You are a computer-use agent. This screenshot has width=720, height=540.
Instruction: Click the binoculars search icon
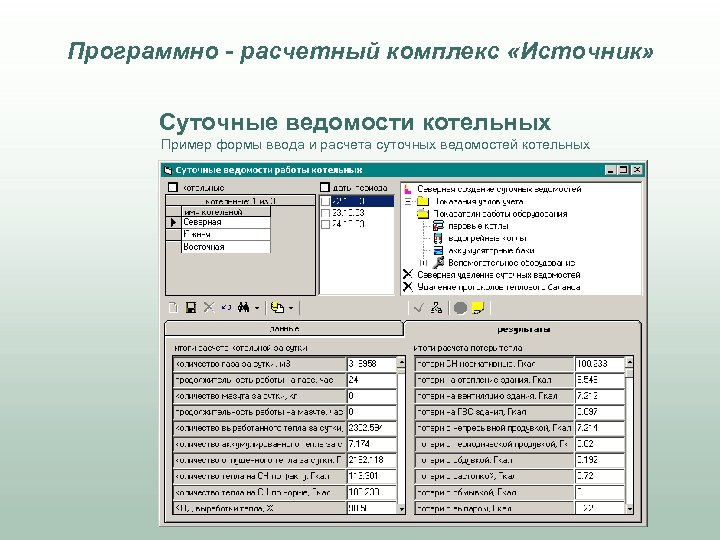click(243, 307)
